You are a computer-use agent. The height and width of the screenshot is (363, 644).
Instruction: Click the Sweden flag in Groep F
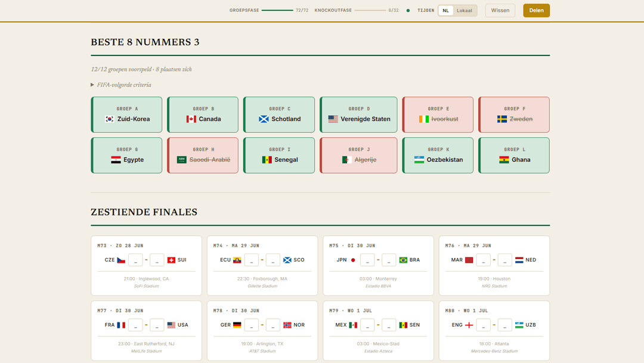[502, 119]
